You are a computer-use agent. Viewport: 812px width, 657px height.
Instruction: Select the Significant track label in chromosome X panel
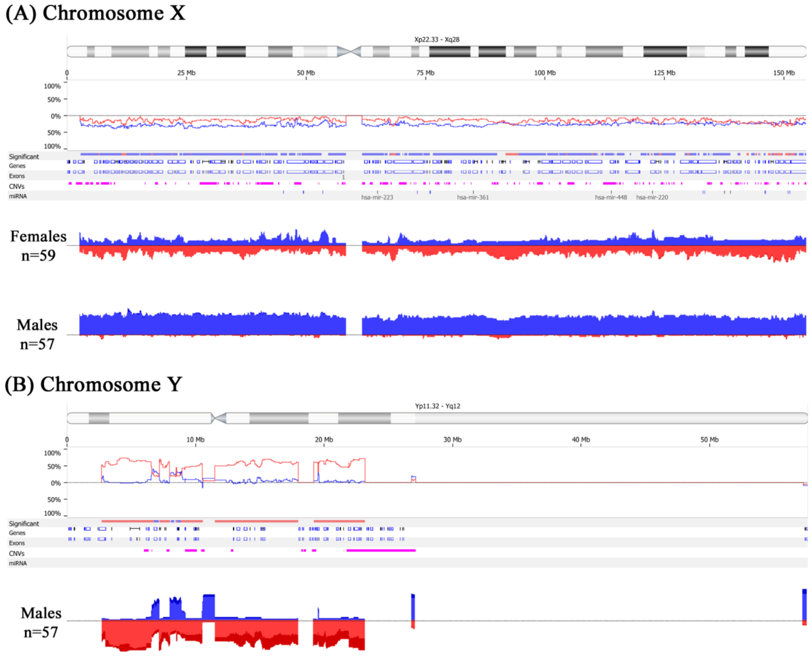(24, 157)
